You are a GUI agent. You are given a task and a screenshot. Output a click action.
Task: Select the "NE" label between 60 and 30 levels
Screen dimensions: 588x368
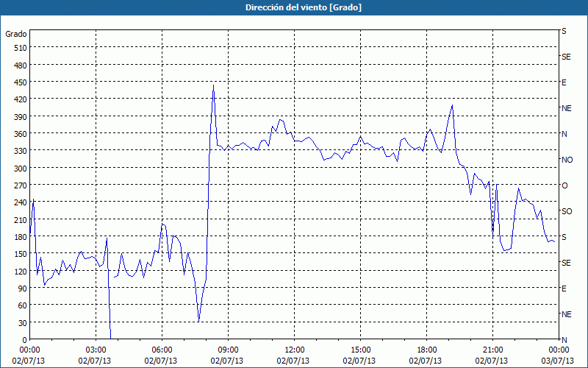click(566, 314)
